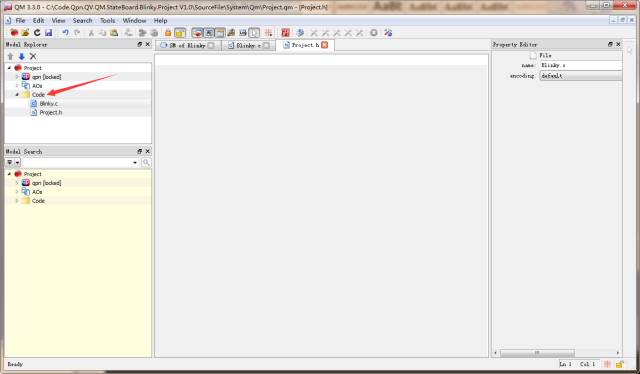Toggle the boxed page-view toolbar button

coord(254,33)
